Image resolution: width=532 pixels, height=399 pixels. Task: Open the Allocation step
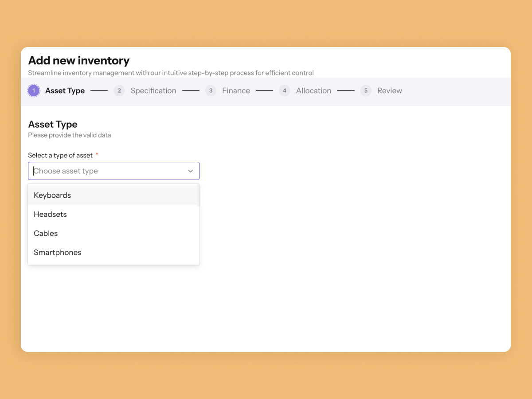(313, 91)
